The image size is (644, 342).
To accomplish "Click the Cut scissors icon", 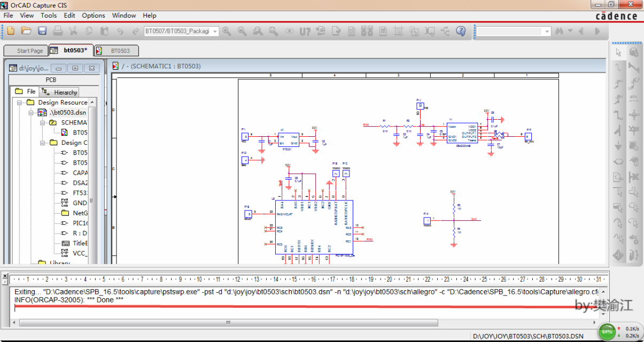I will [74, 31].
